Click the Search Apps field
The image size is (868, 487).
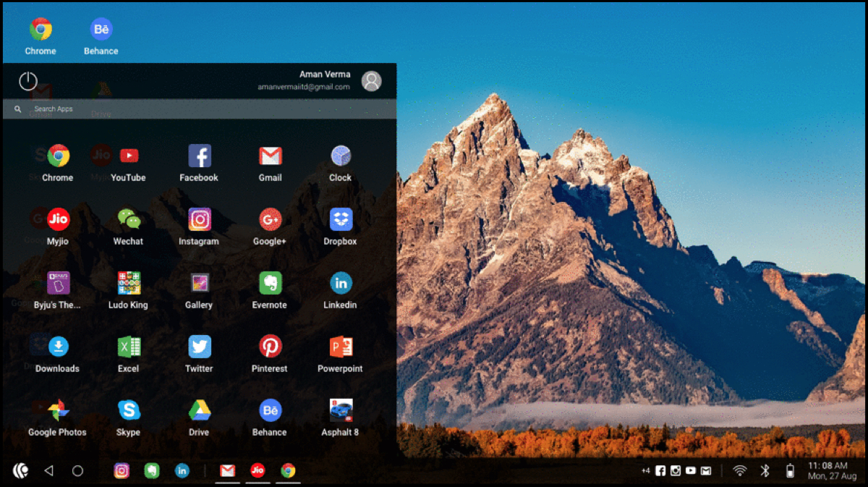click(x=199, y=109)
